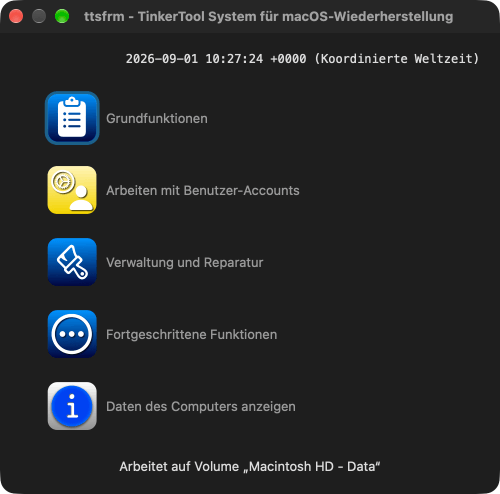Choose Arbeiten mit Benutzer-Accounts text
500x494 pixels.
203,191
